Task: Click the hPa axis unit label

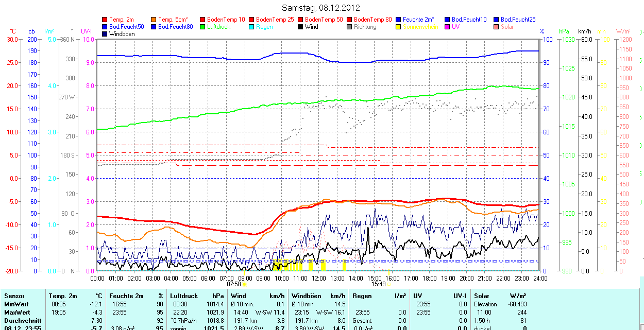Action: (x=564, y=31)
